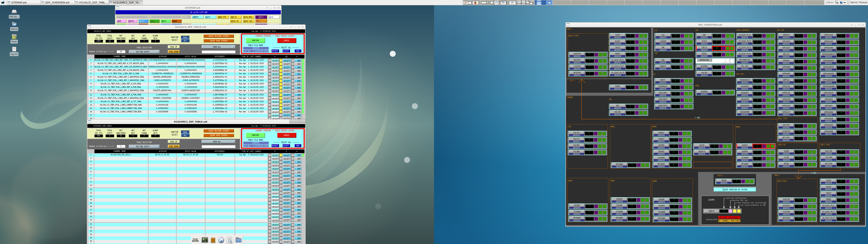Open the HEPI menu on the SITEMAP

click(198, 17)
